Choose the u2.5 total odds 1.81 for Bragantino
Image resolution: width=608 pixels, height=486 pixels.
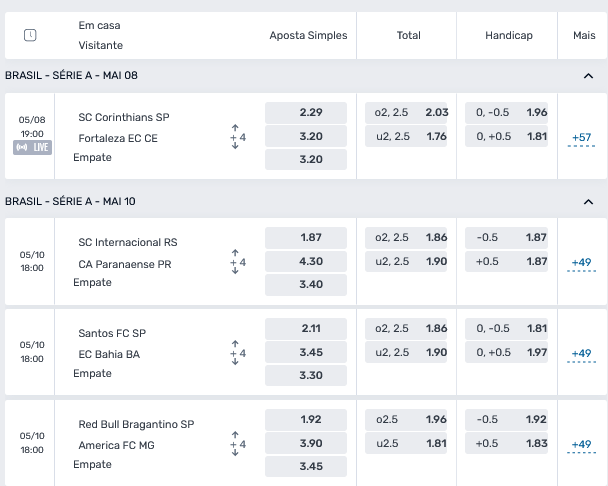tap(406, 443)
